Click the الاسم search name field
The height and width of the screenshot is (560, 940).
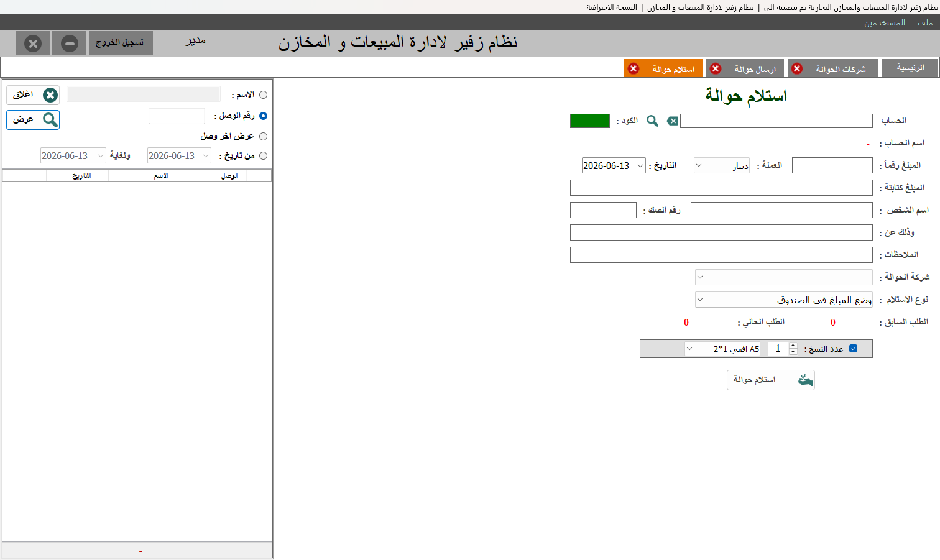pyautogui.click(x=144, y=94)
